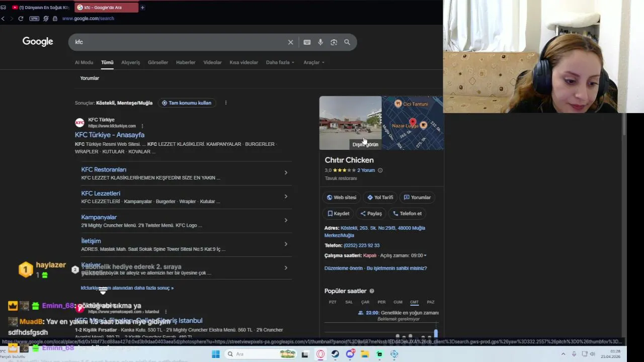Select the Kısa videolar tab

click(244, 62)
